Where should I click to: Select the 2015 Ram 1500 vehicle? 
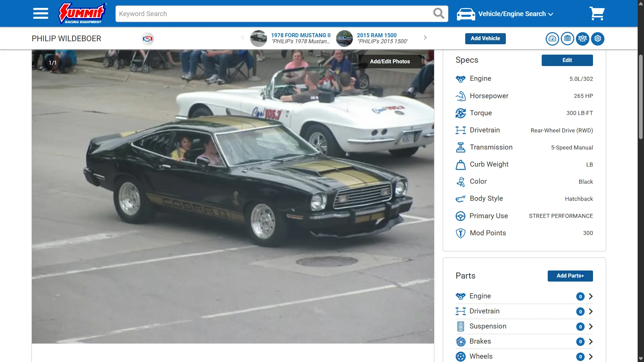pos(373,38)
